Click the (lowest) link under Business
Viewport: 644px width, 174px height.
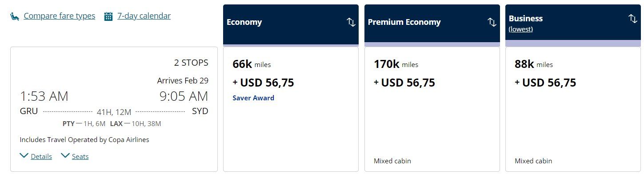pos(521,29)
